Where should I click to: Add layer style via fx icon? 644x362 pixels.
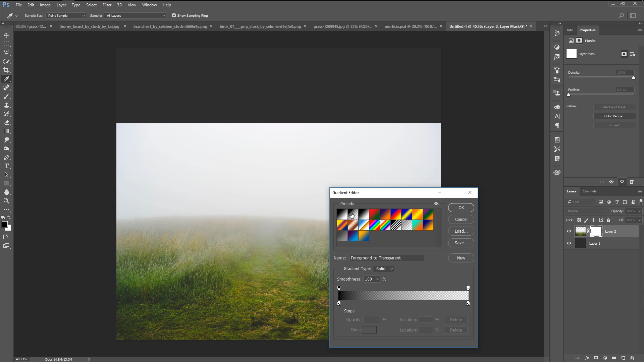[x=587, y=358]
